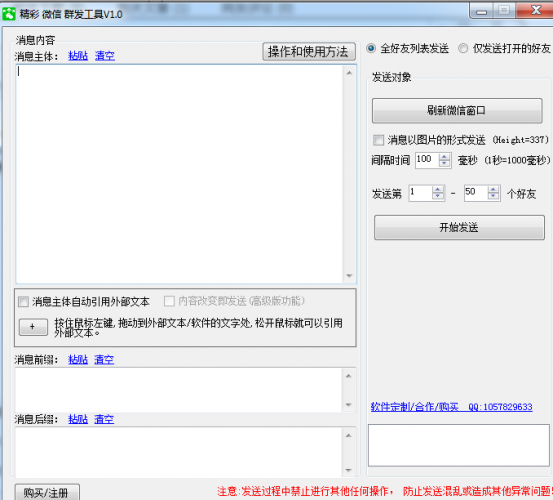Click the end friend number field showing 50
This screenshot has height=500, width=553.
[476, 193]
